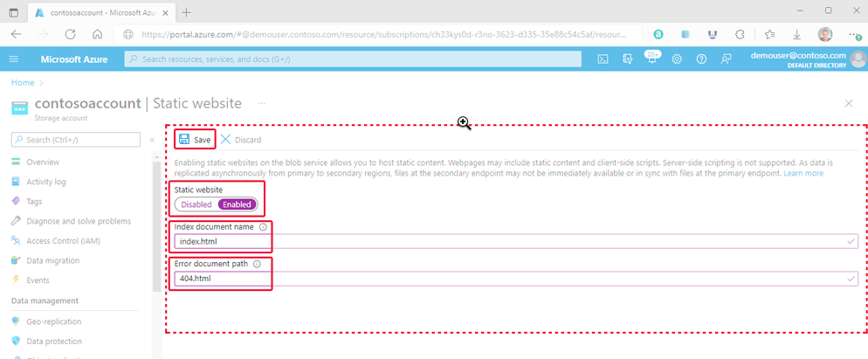Open browser profile picture
Screen dimensions: 868x359
tap(825, 34)
